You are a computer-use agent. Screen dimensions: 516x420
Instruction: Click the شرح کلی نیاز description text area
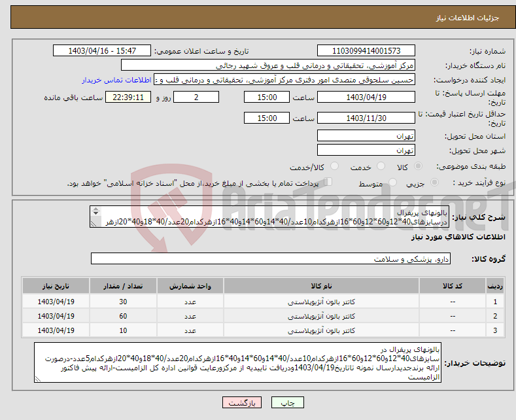[269, 217]
